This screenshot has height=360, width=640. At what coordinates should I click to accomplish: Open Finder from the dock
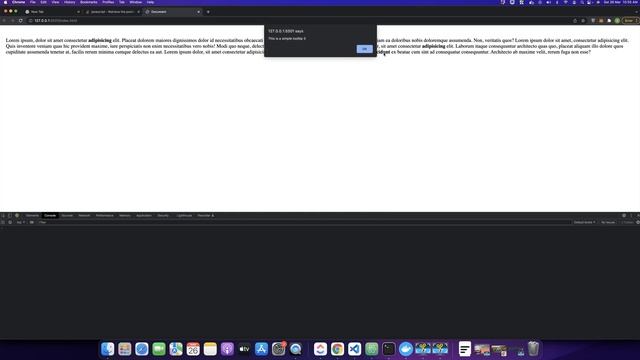click(x=108, y=349)
